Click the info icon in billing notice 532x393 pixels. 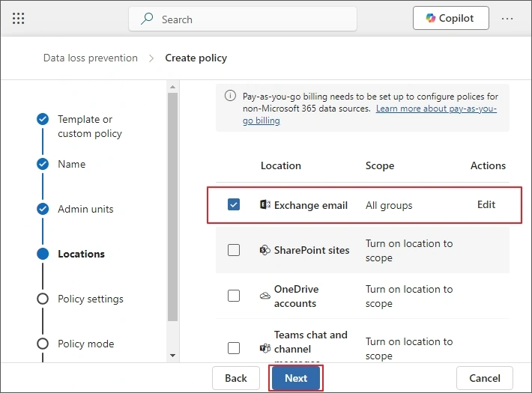coord(230,96)
